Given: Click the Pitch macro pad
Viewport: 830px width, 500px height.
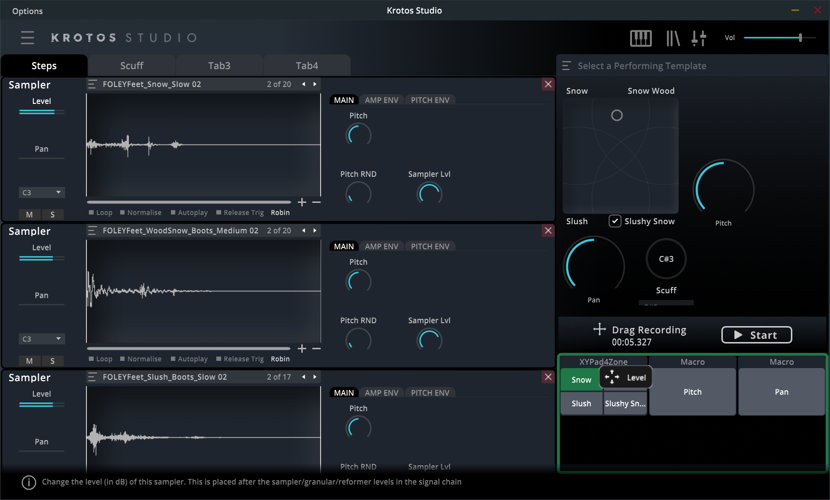Looking at the screenshot, I should pyautogui.click(x=692, y=392).
